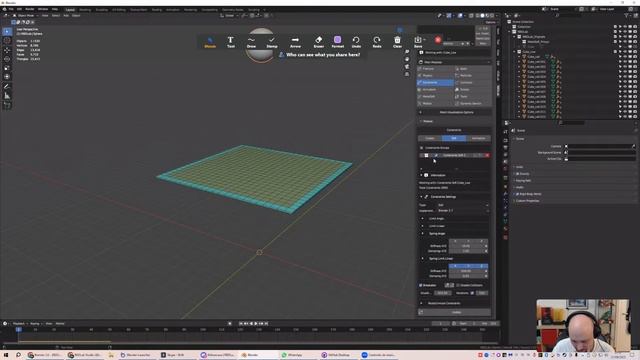The width and height of the screenshot is (640, 360).
Task: Collapse the Spring Angle section
Action: coord(423,233)
